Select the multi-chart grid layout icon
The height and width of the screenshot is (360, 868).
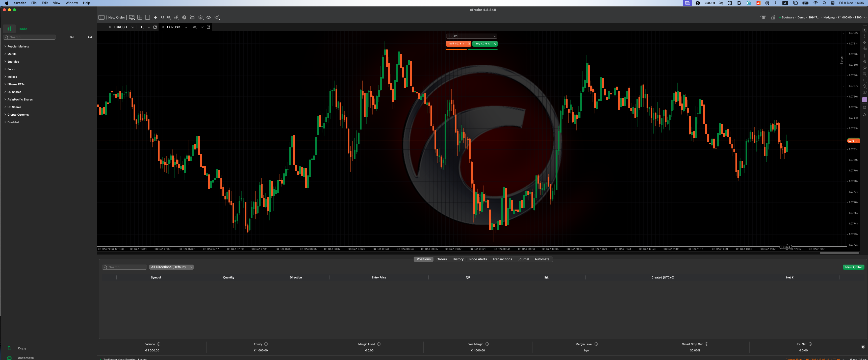[140, 17]
